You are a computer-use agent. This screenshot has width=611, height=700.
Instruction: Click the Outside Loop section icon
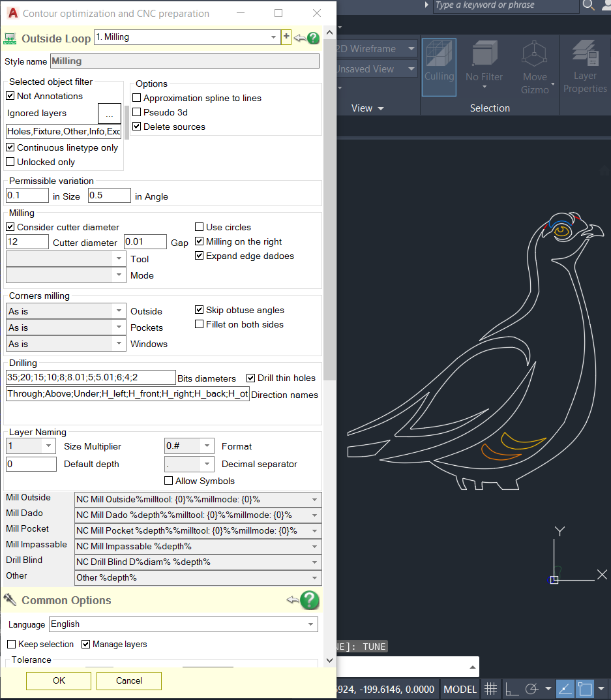point(10,38)
